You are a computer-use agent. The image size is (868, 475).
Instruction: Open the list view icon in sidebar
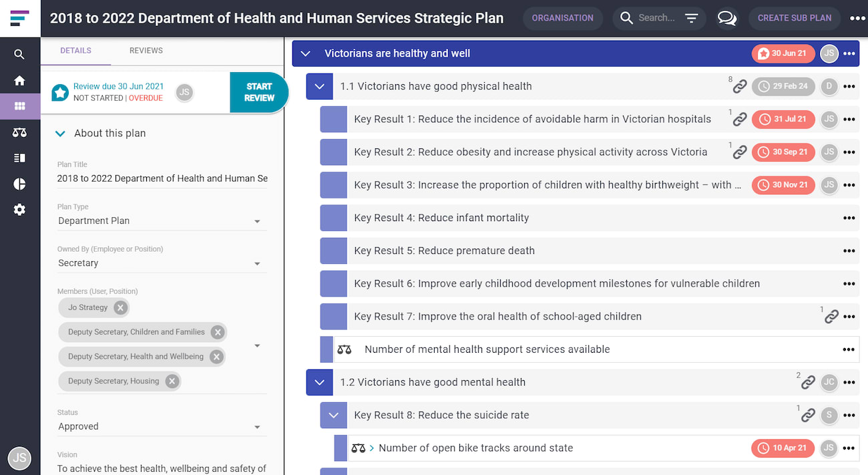[x=19, y=158]
